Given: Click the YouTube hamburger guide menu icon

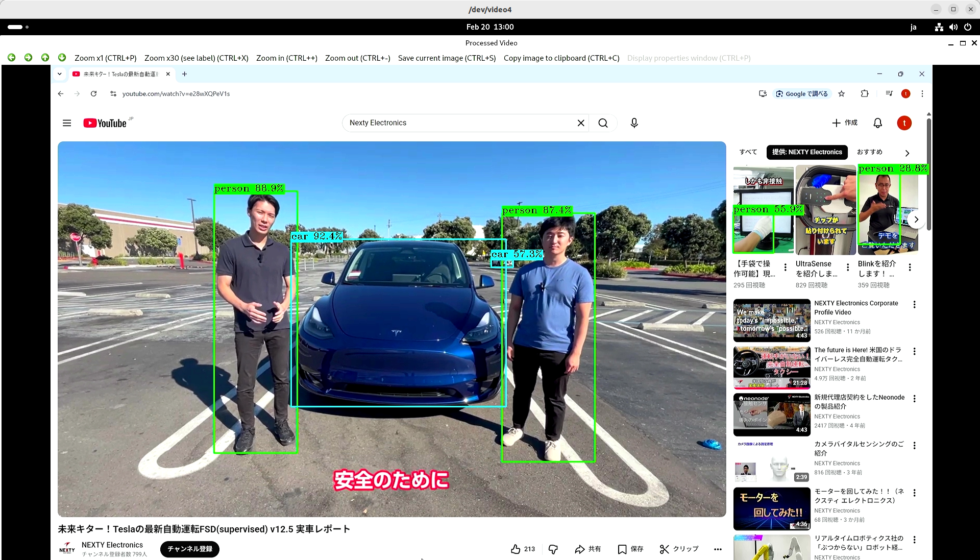Looking at the screenshot, I should (67, 123).
